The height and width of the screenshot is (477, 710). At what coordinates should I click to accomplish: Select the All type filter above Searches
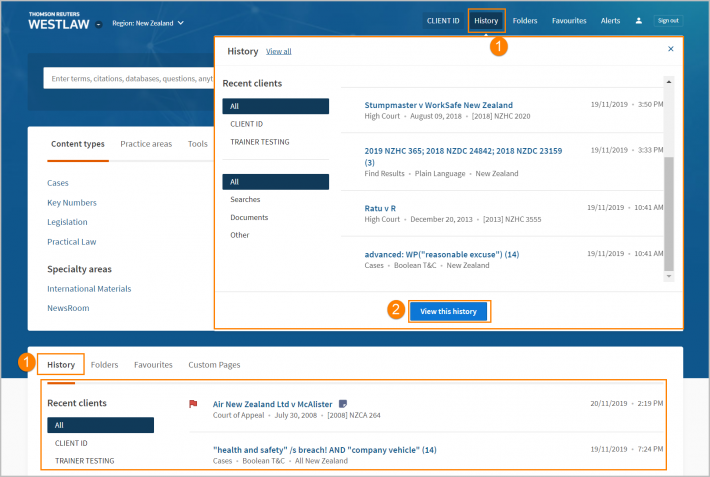tap(276, 182)
